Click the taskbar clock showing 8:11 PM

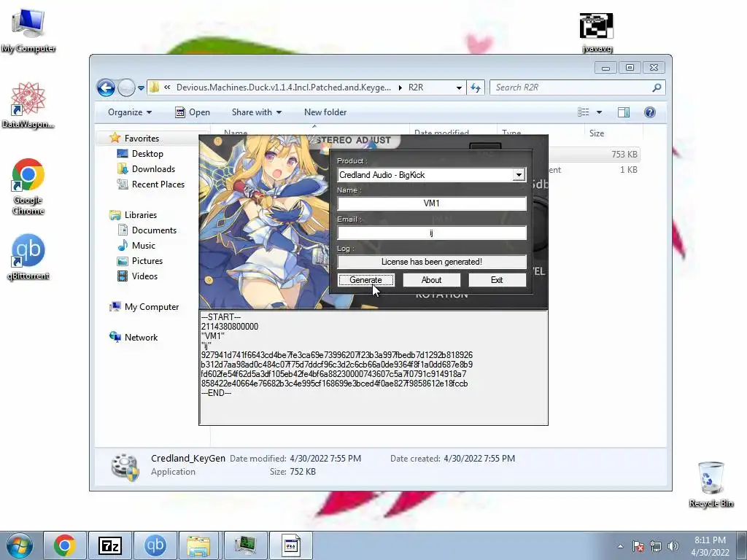click(x=710, y=546)
